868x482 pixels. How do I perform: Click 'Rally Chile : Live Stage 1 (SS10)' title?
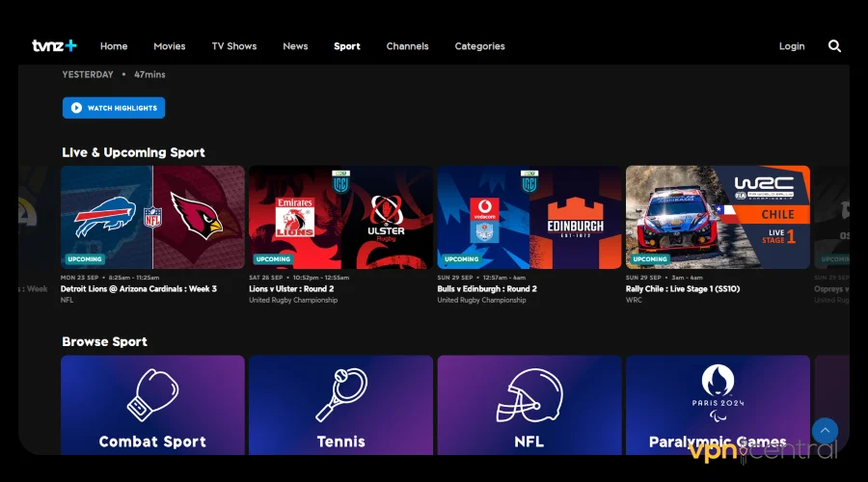click(x=683, y=289)
